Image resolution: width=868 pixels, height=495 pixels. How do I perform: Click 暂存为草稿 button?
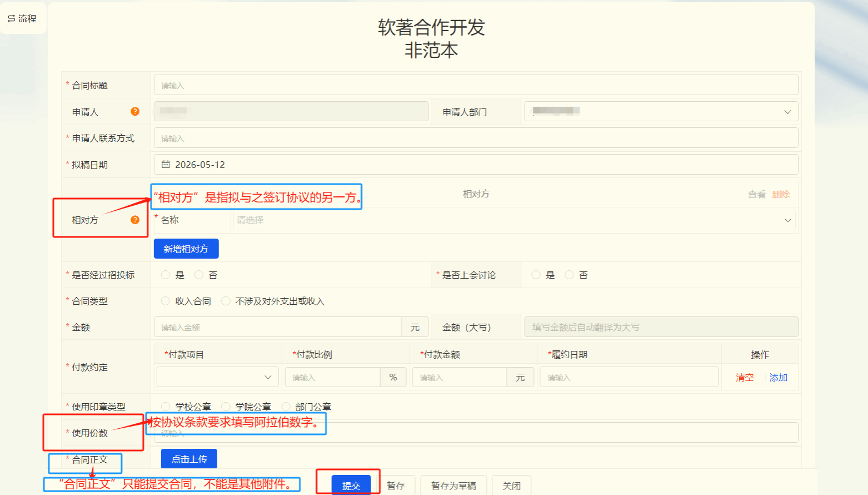pos(453,485)
